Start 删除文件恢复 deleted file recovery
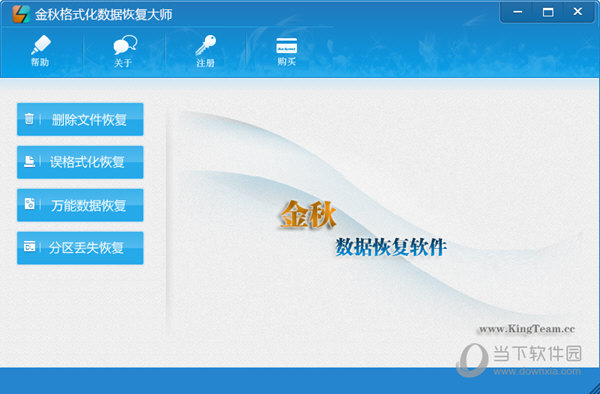The image size is (600, 394). tap(80, 119)
